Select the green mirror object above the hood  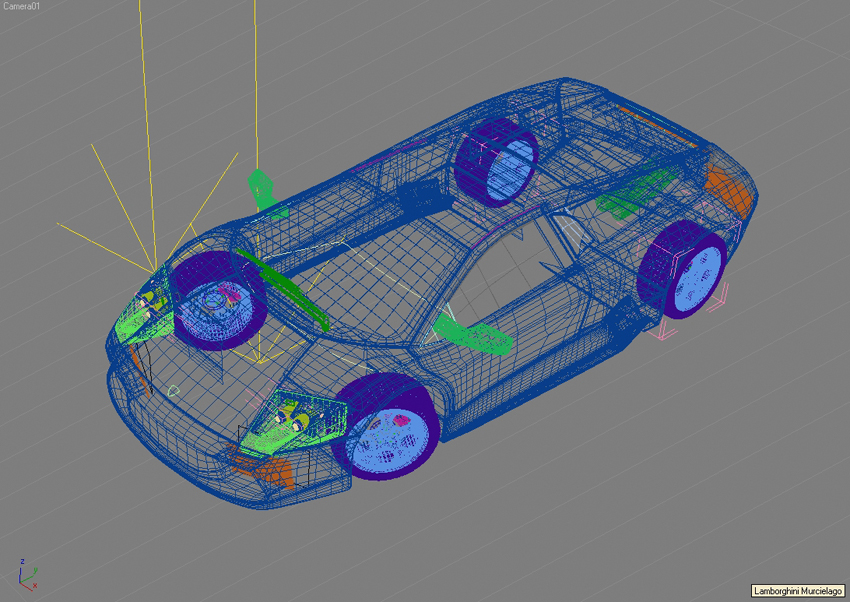(x=266, y=192)
